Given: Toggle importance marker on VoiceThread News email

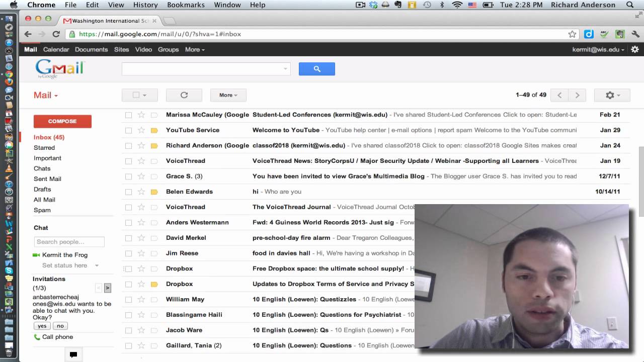Looking at the screenshot, I should click(x=154, y=161).
